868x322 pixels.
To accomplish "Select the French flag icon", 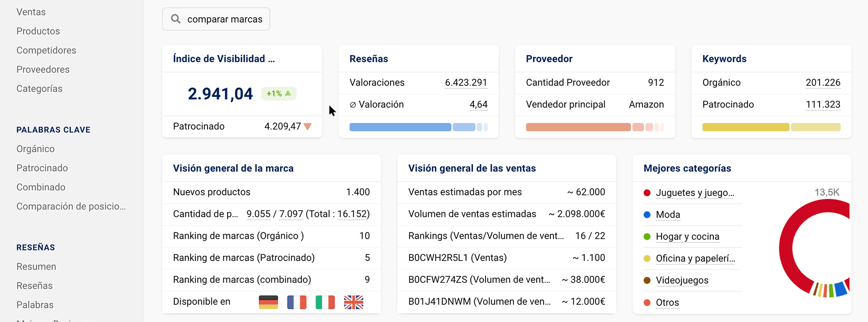I will (297, 302).
